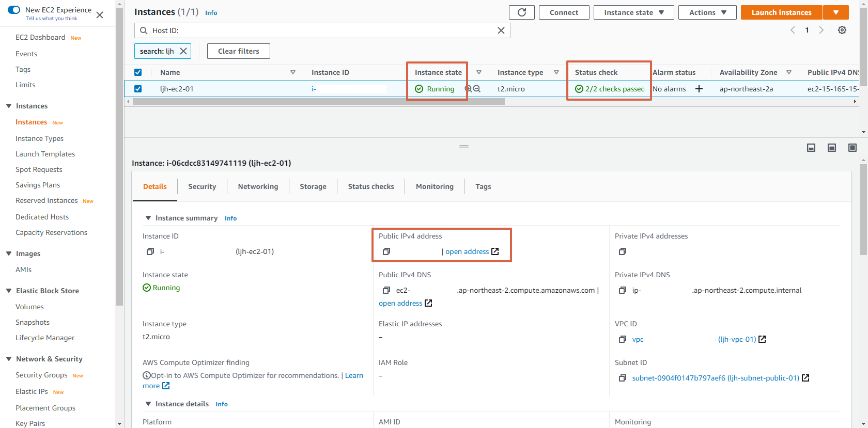Open Elastic IPs in sidebar
The image size is (868, 428).
point(32,391)
